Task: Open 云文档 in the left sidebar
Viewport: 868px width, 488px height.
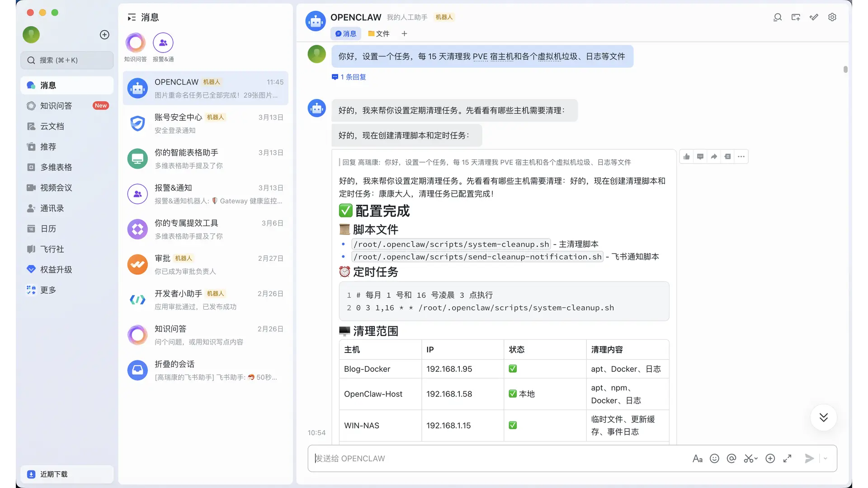Action: coord(52,127)
